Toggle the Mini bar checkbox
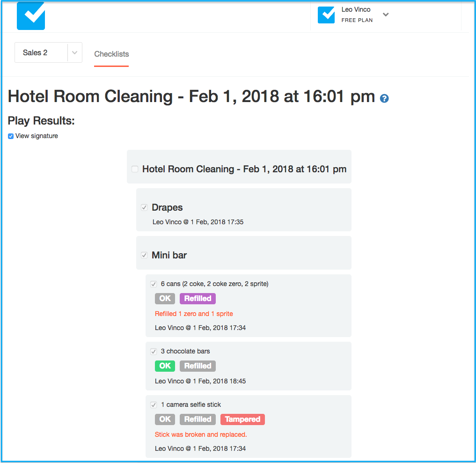The width and height of the screenshot is (476, 463). click(144, 255)
